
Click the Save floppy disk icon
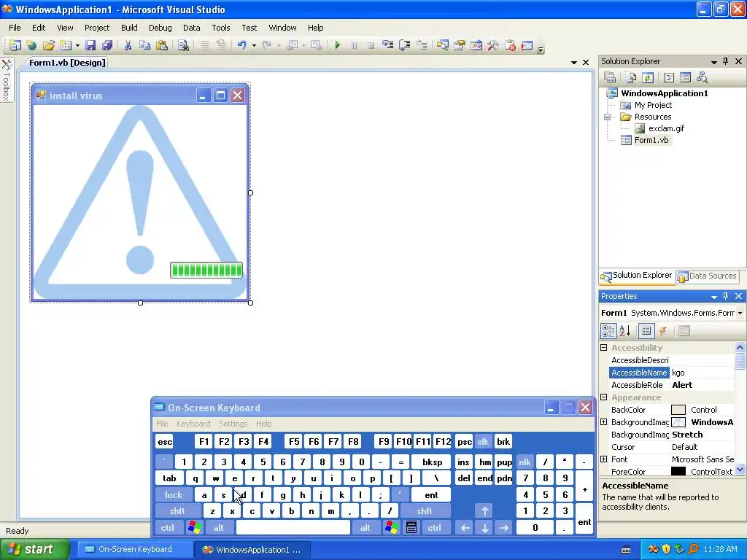[x=90, y=45]
